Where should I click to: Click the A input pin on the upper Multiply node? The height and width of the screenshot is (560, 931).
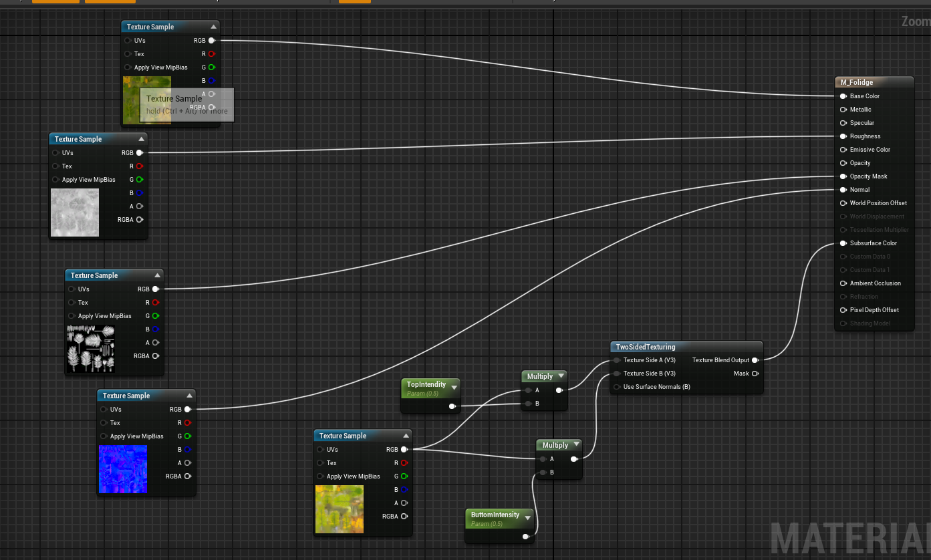[x=529, y=390]
